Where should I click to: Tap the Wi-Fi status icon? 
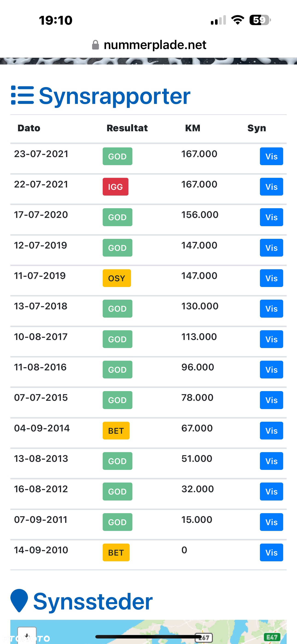[x=238, y=20]
